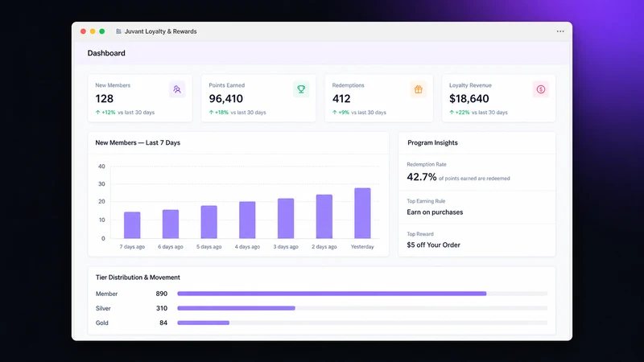
Task: Click the +9% change indicator
Action: 341,112
